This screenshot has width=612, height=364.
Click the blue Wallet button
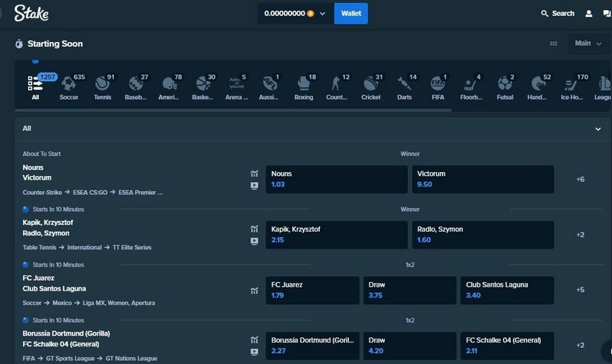pos(351,13)
